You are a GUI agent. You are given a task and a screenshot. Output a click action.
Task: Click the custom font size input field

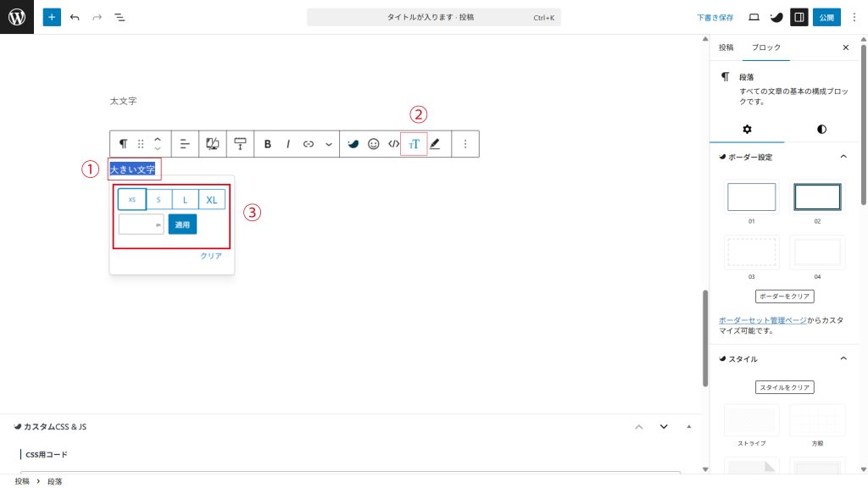[138, 225]
